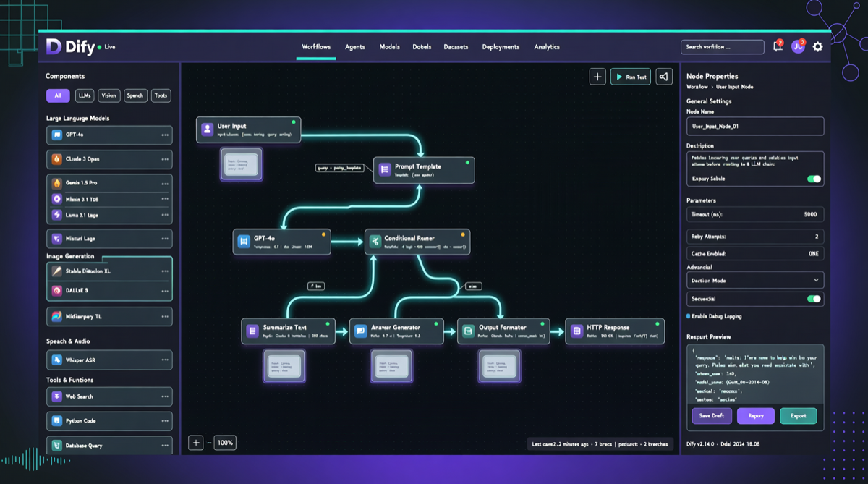Open the notifications bell icon
868x484 pixels.
(778, 46)
